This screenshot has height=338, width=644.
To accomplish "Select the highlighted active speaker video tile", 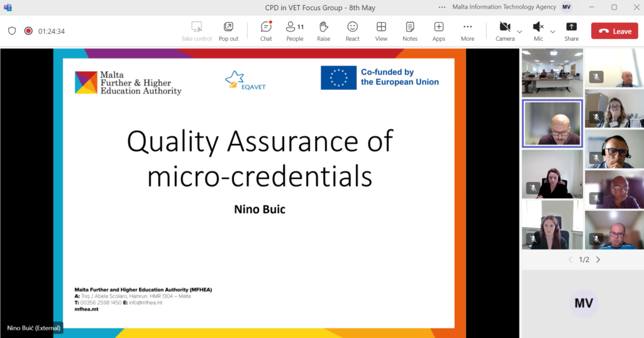I will pos(552,123).
